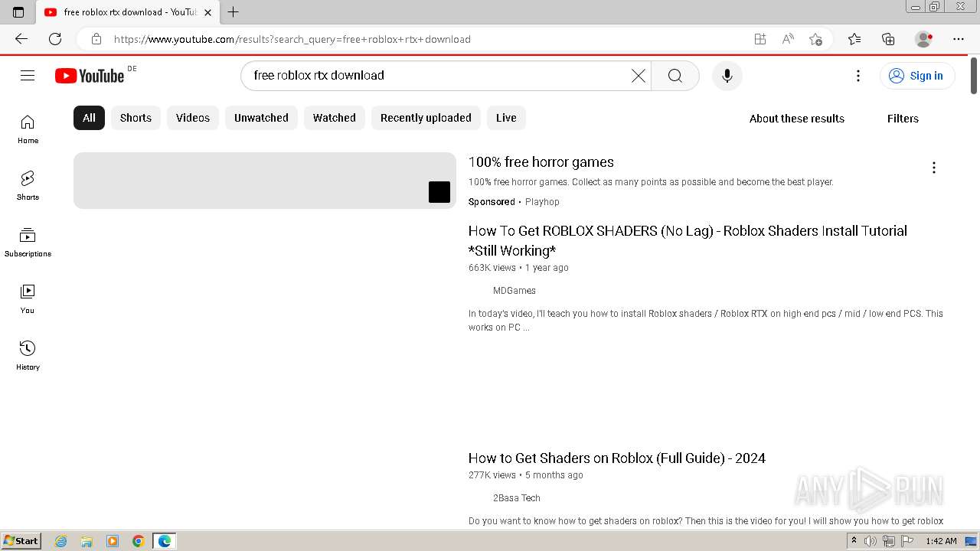
Task: Open How to Get Shaders on Roblox video
Action: tap(617, 458)
